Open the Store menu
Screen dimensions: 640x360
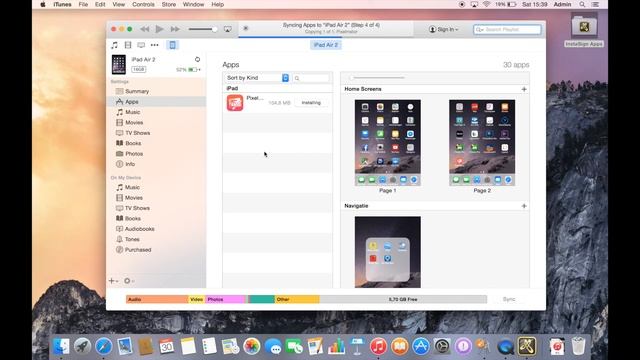click(169, 4)
